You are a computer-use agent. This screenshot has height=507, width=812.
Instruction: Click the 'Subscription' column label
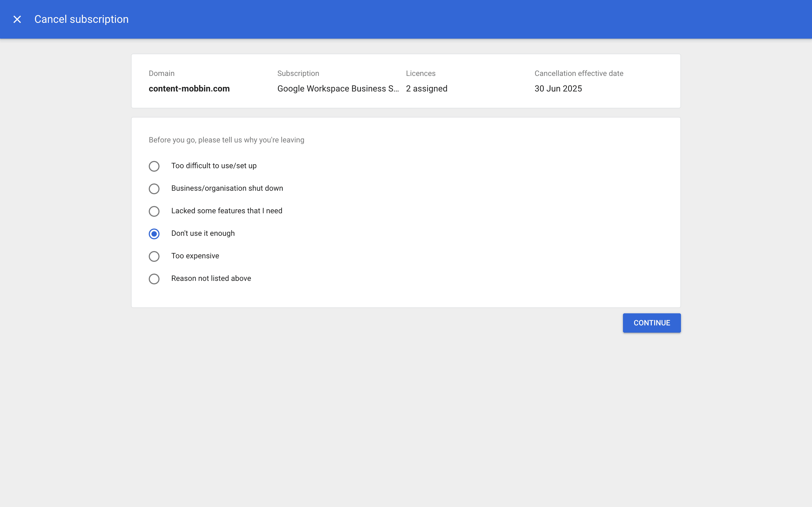tap(298, 74)
